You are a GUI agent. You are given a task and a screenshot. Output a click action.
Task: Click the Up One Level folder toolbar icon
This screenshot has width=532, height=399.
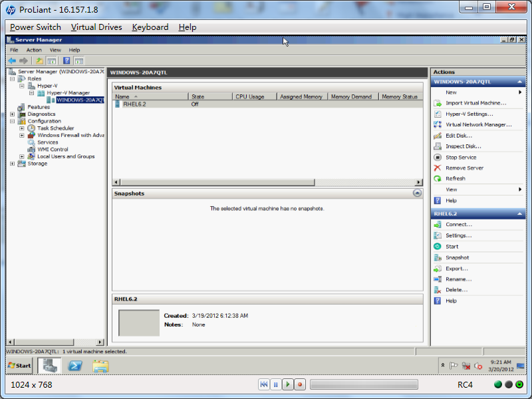pyautogui.click(x=39, y=61)
